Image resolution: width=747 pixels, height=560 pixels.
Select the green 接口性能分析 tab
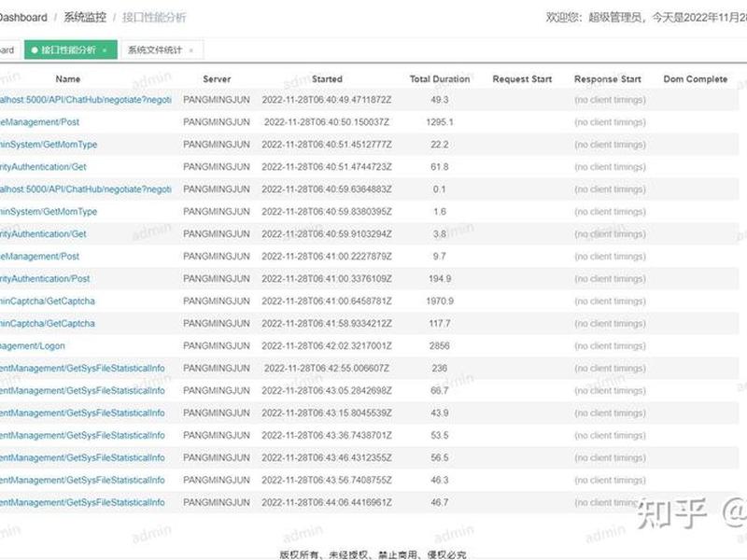(x=71, y=49)
